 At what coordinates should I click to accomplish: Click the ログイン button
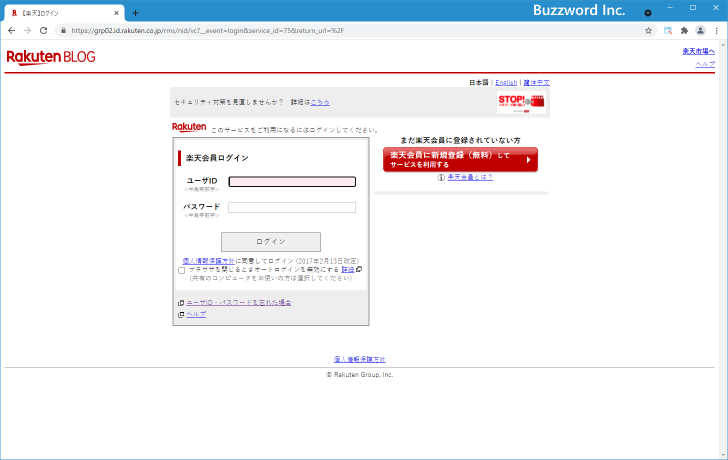271,242
